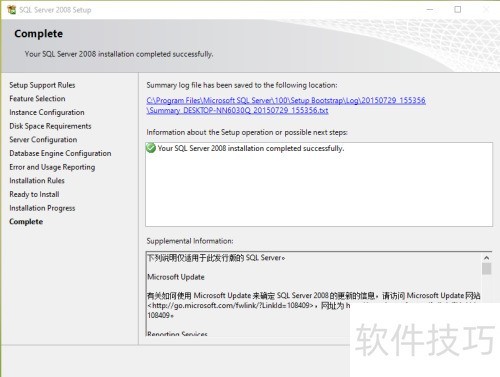The width and height of the screenshot is (500, 377).
Task: Select Disk Space Requirements step
Action: pyautogui.click(x=50, y=126)
